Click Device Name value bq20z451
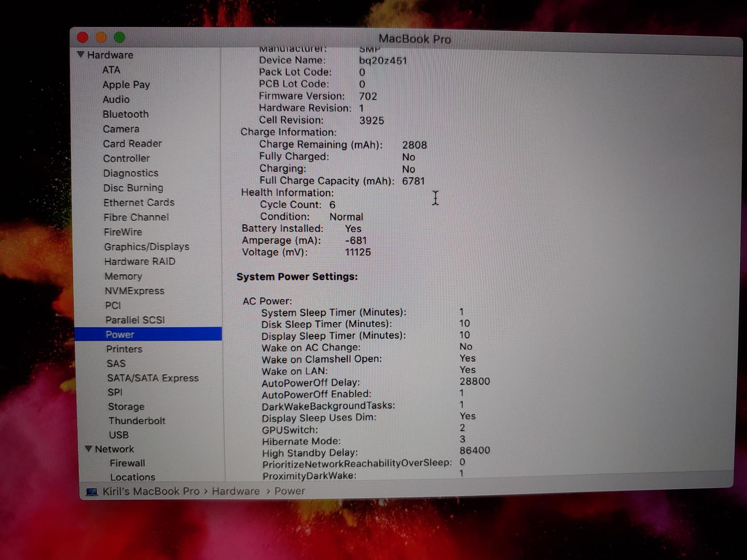This screenshot has height=560, width=747. pos(383,61)
